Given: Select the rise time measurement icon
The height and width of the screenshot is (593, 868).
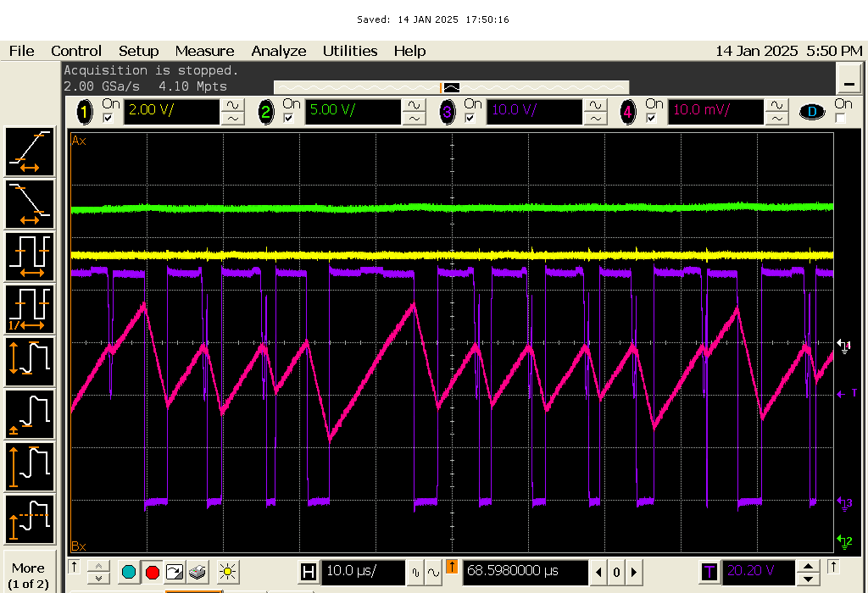Looking at the screenshot, I should point(30,152).
